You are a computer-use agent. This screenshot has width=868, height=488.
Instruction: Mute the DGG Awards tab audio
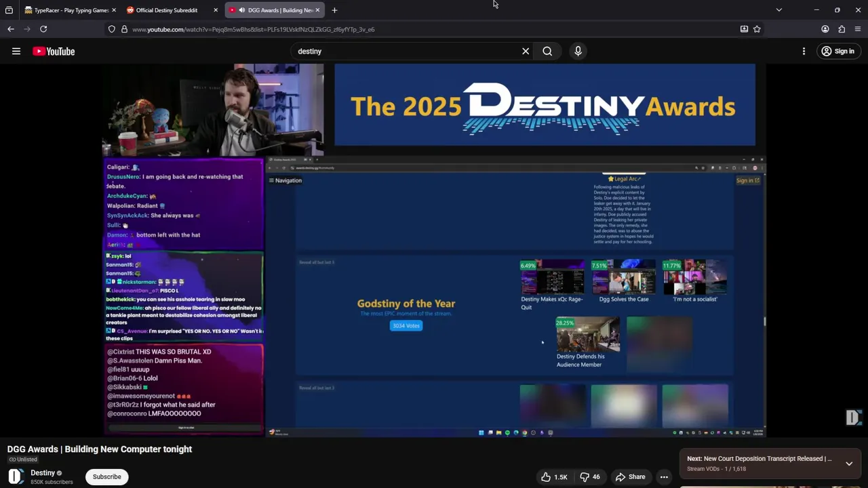point(241,10)
